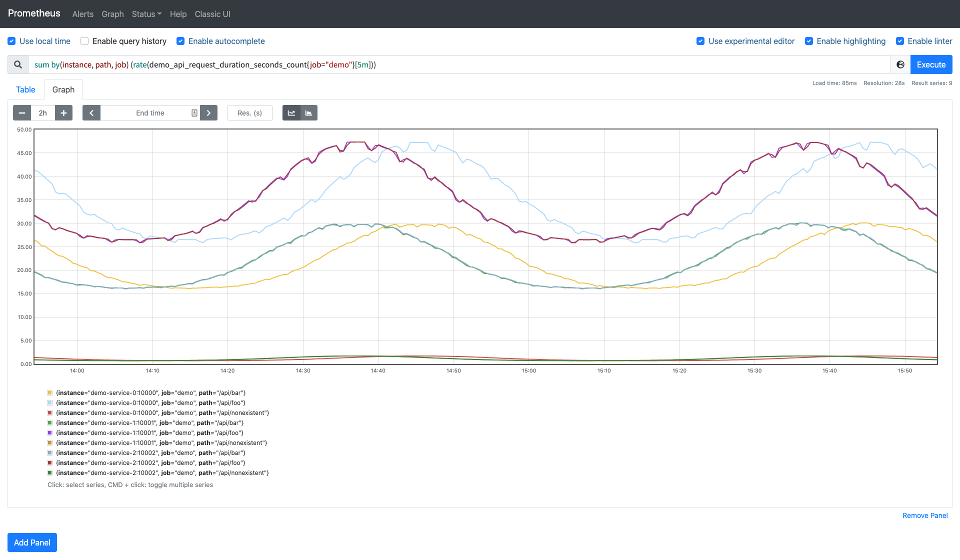Viewport: 960px width, 560px height.
Task: Click the Result series: 9 text
Action: tap(931, 83)
